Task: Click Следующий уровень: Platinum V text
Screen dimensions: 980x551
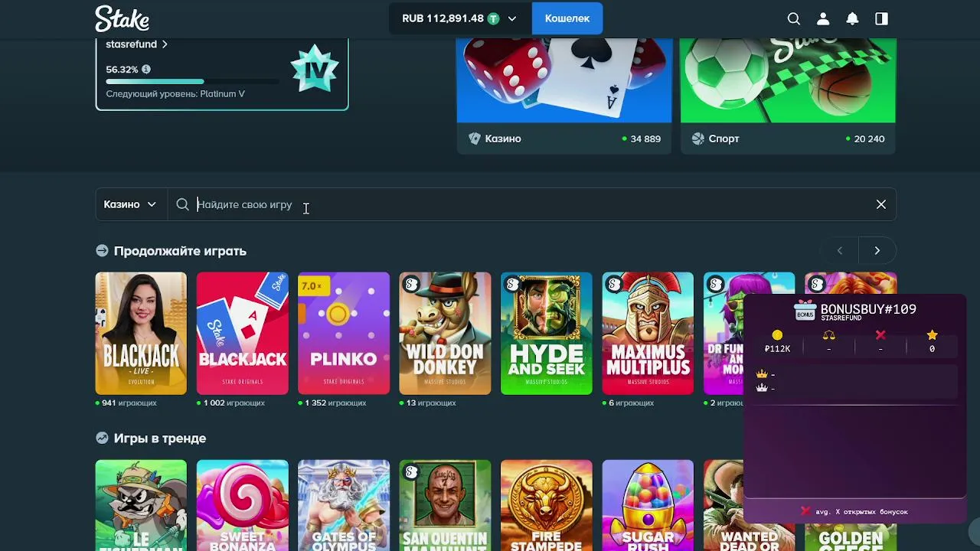Action: click(175, 93)
